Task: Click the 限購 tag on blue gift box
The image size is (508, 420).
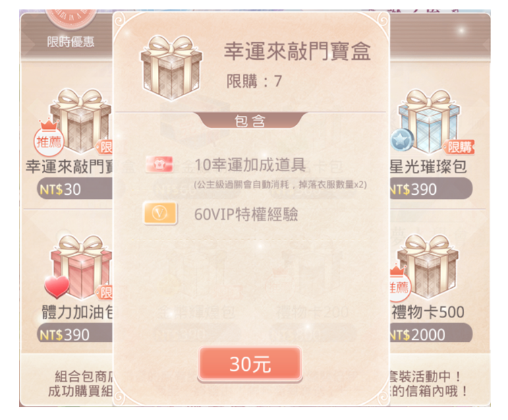Action: 459,147
